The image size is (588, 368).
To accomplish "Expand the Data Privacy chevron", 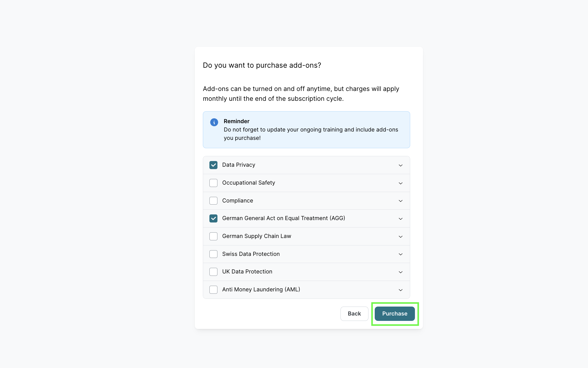I will click(x=401, y=165).
